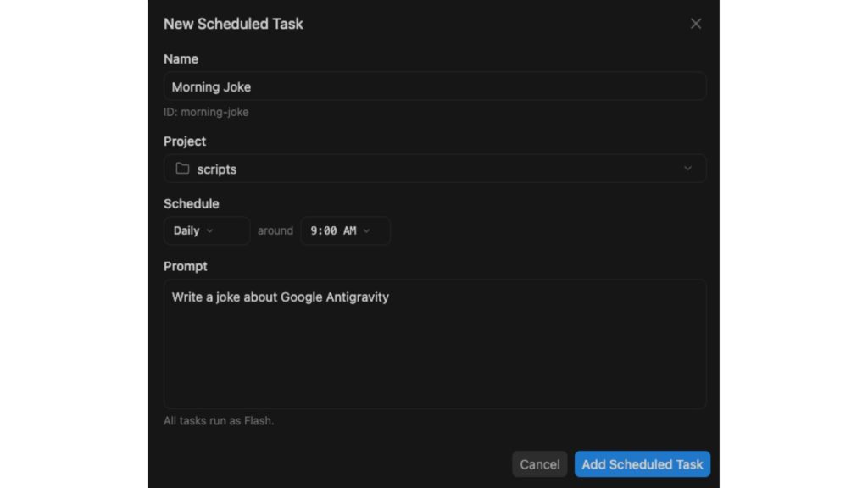Click the ID: morning-joke text
Screen dimensions: 868x488
[x=206, y=112]
